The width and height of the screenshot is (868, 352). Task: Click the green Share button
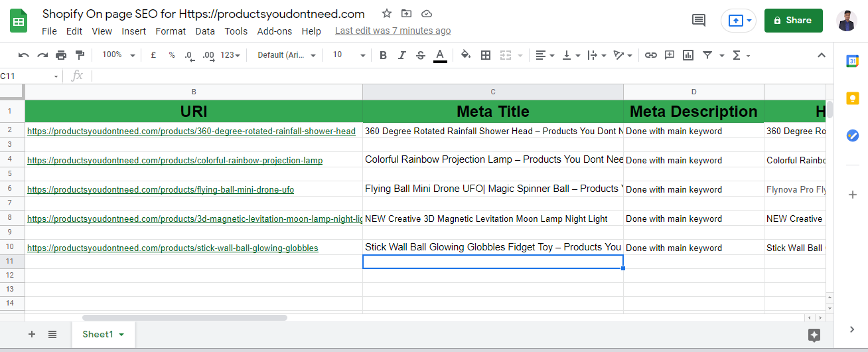point(793,21)
